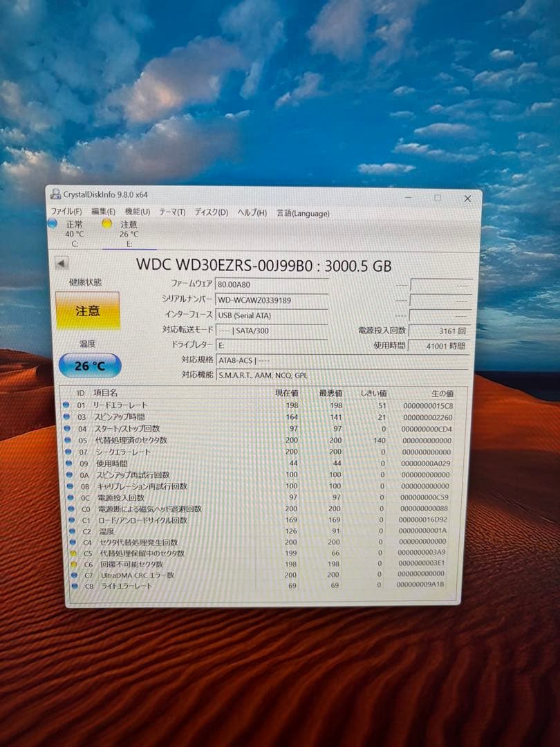560x747 pixels.
Task: Click the 26 °C temperature button
Action: pos(89,365)
